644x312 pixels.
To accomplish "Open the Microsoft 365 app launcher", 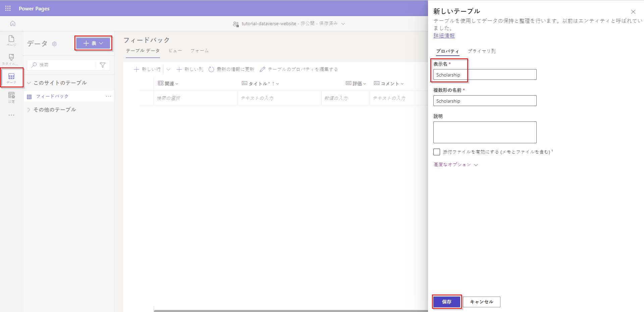I will tap(7, 8).
